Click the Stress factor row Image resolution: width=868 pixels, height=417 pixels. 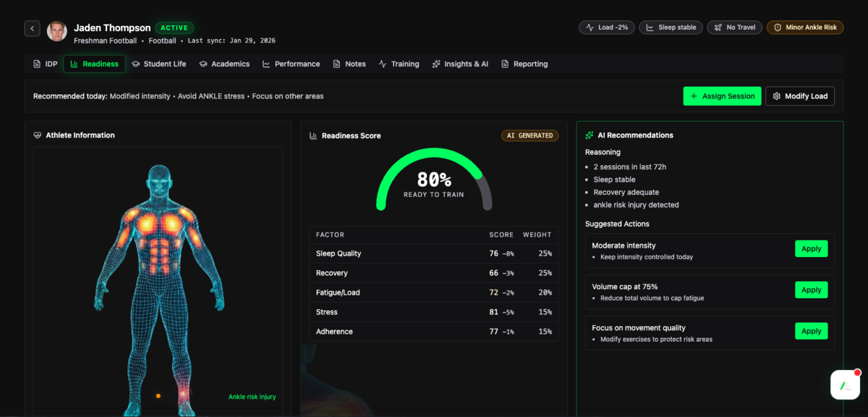pyautogui.click(x=434, y=312)
